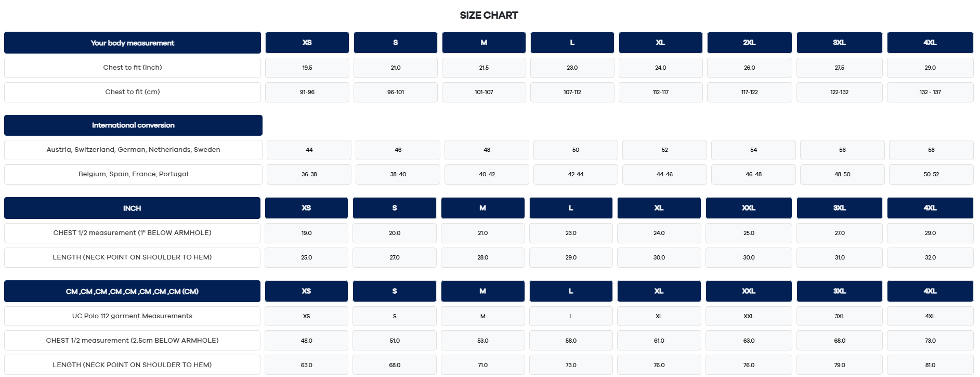Select the "Chest to fit (cm)" row label
Screen dimensions: 980x377
click(133, 92)
